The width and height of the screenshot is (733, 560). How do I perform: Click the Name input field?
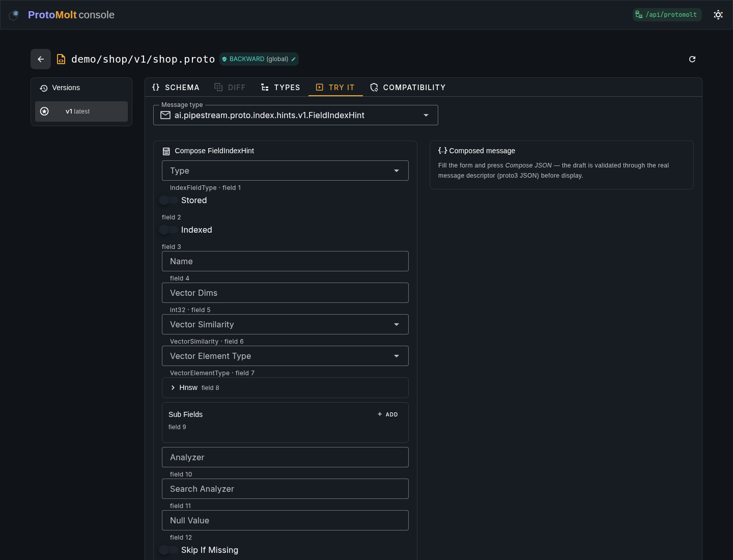(285, 261)
